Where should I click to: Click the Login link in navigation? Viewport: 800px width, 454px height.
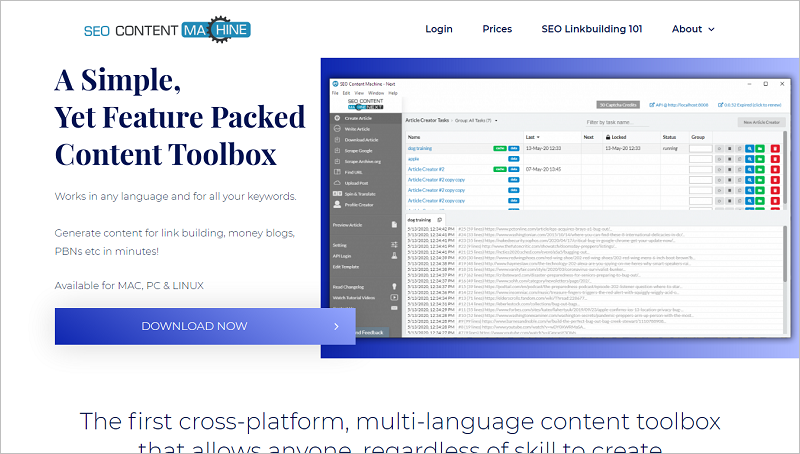439,29
